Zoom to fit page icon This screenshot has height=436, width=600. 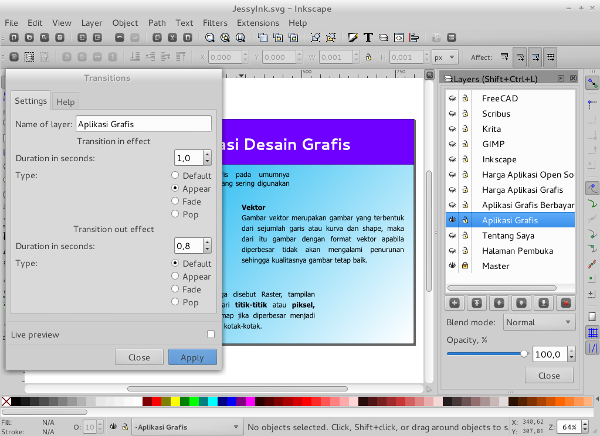click(240, 38)
